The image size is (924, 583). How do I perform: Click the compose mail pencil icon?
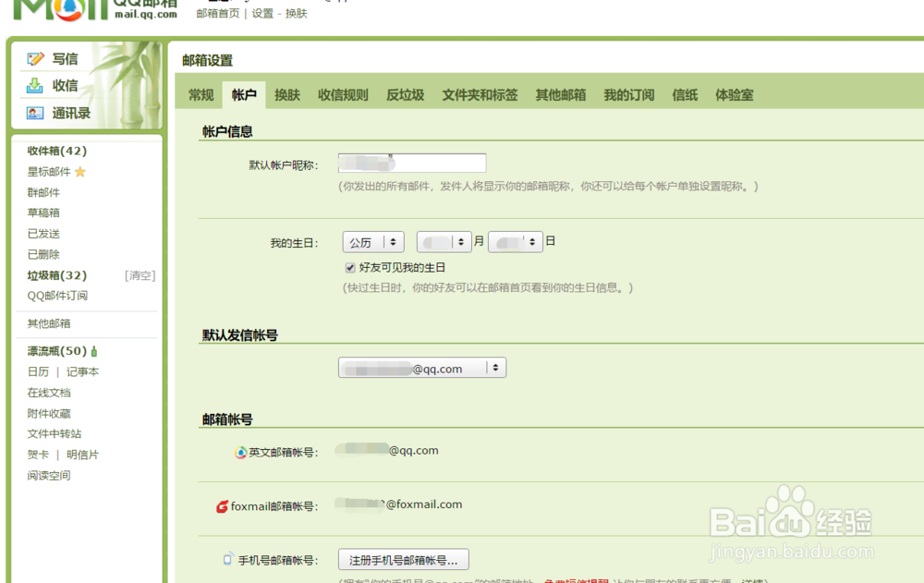35,58
